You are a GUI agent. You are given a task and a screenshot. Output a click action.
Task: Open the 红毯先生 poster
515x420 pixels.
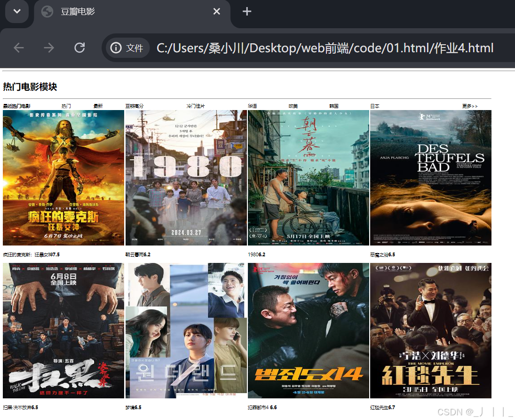click(x=431, y=331)
